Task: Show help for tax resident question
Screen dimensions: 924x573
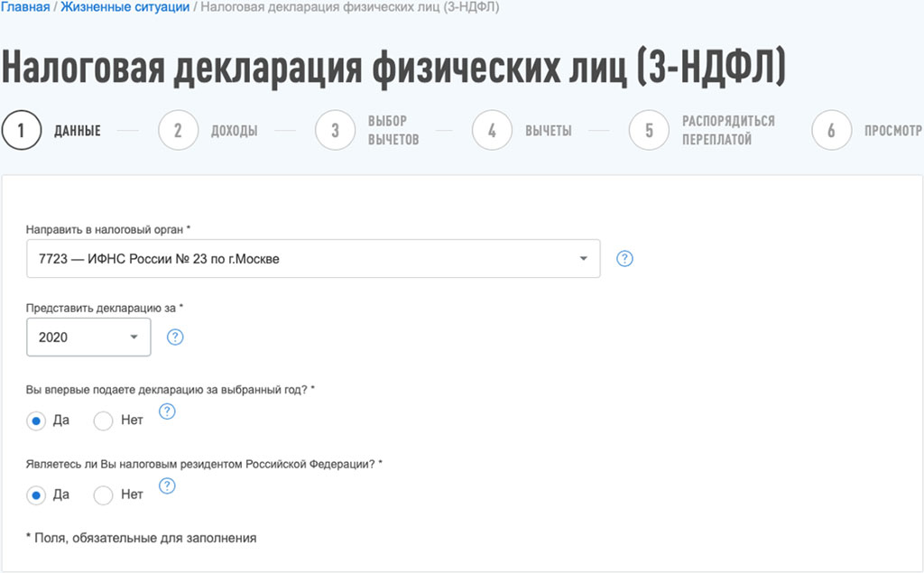Action: (x=167, y=486)
